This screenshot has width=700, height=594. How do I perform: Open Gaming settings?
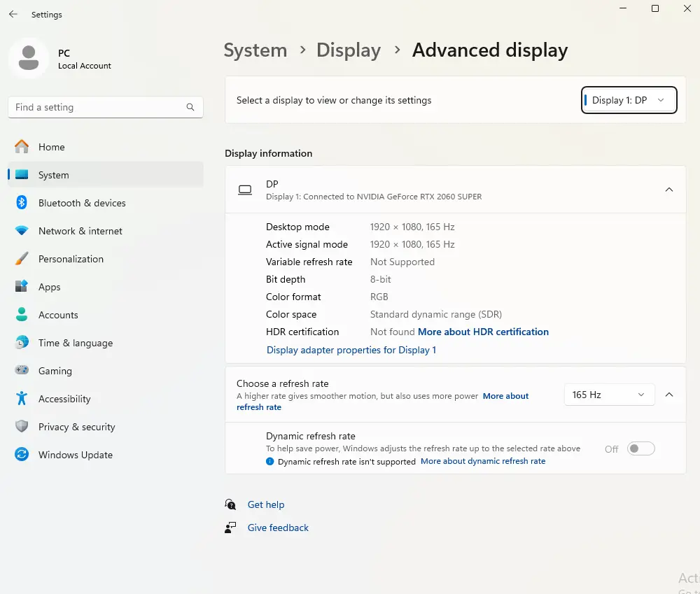(106, 371)
